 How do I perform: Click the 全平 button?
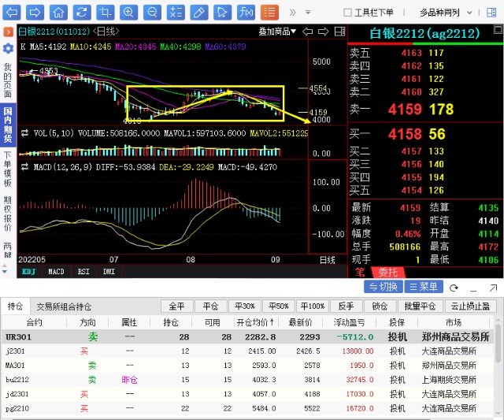tap(176, 307)
